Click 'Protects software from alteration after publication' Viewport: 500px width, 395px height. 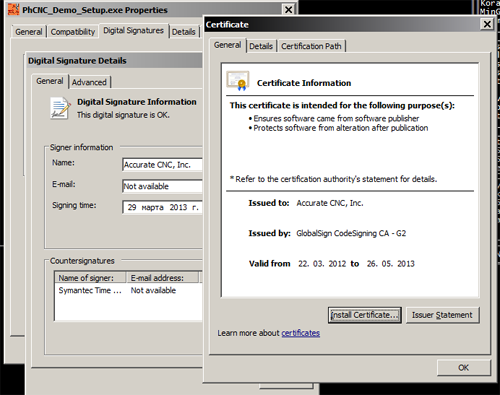tap(341, 128)
